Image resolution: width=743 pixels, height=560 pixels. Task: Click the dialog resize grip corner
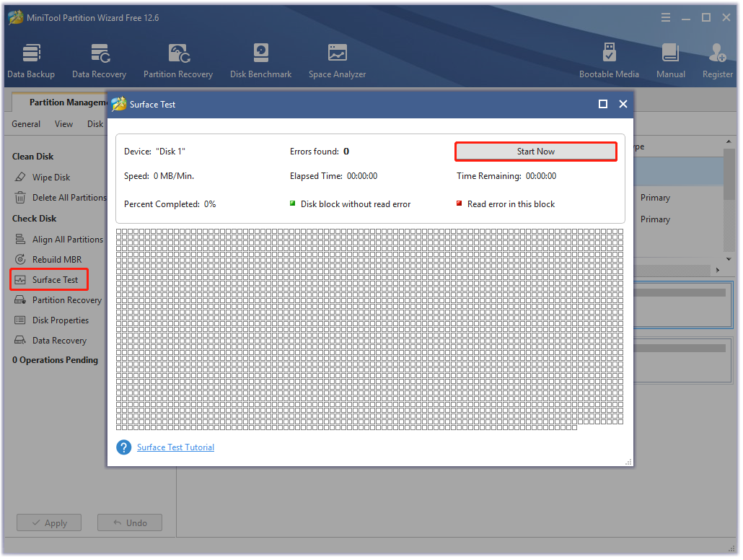pyautogui.click(x=629, y=463)
